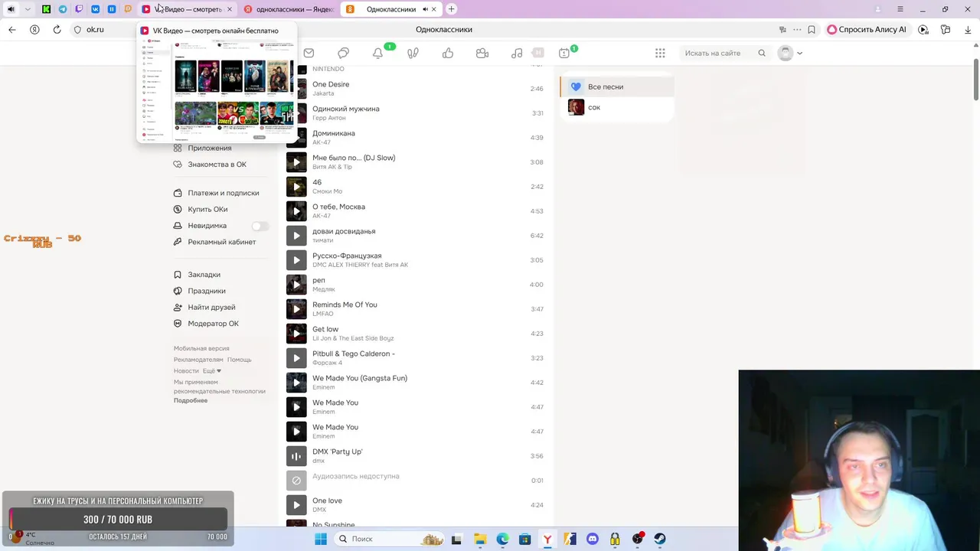Click the user avatar in header
Screen dimensions: 980x551
(785, 53)
